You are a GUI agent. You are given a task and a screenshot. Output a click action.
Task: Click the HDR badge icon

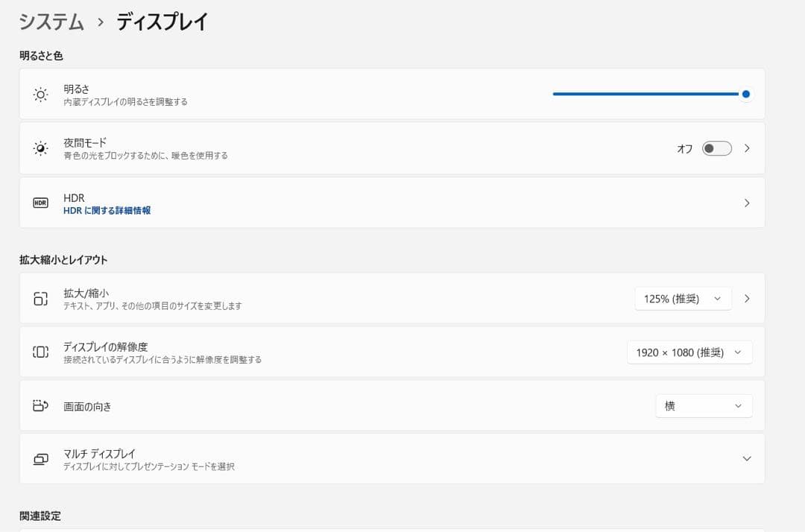[40, 202]
